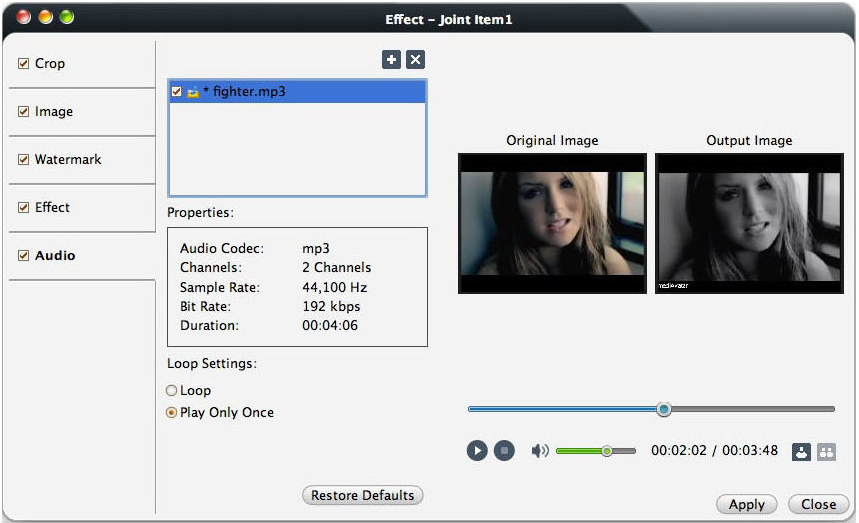The width and height of the screenshot is (859, 523).
Task: Take a snapshot of the preview
Action: pos(801,452)
